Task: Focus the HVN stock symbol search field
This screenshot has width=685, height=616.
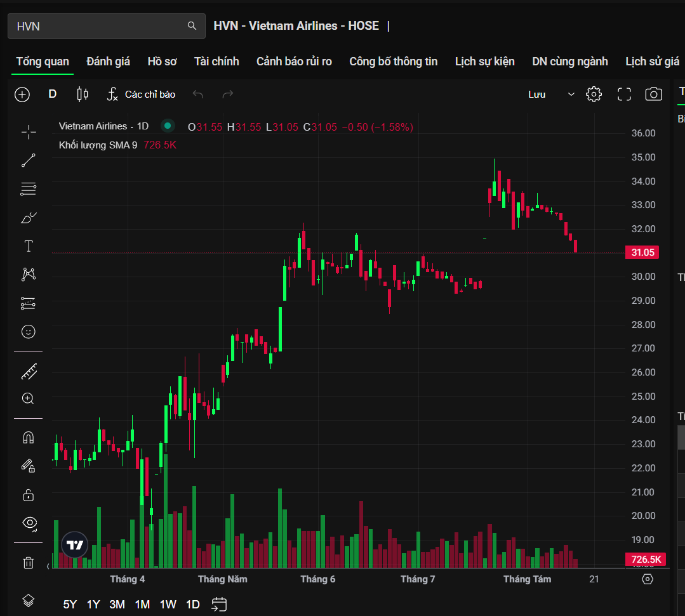Action: pyautogui.click(x=106, y=26)
